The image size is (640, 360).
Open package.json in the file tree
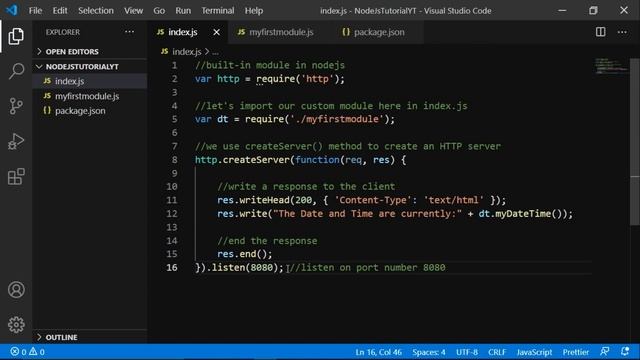tap(90, 111)
